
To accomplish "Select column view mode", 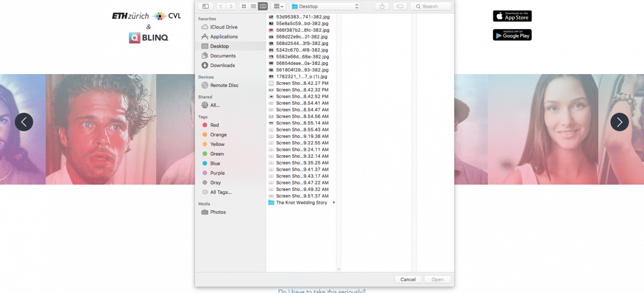I will pos(262,6).
